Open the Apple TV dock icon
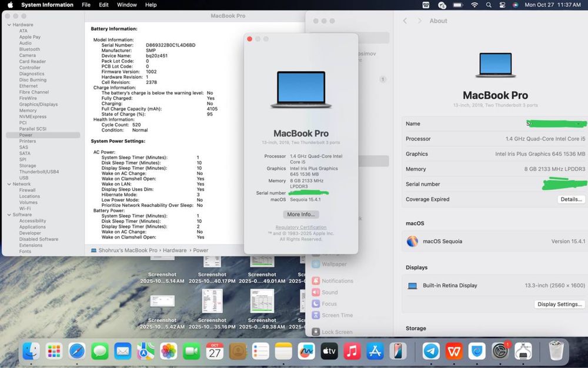This screenshot has height=368, width=588. pyautogui.click(x=329, y=352)
